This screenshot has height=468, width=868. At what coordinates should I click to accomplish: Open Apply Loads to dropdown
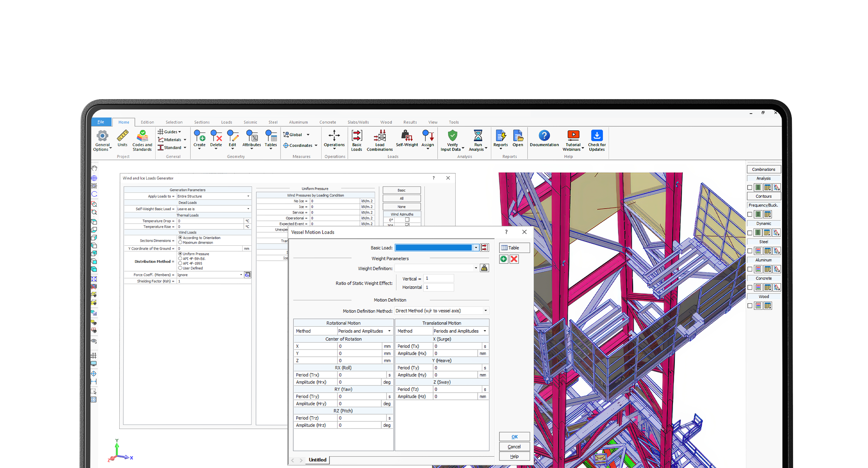(248, 196)
